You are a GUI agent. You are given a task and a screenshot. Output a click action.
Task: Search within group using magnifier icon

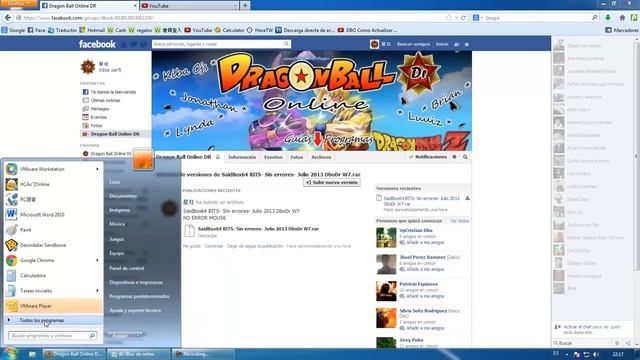tap(465, 157)
